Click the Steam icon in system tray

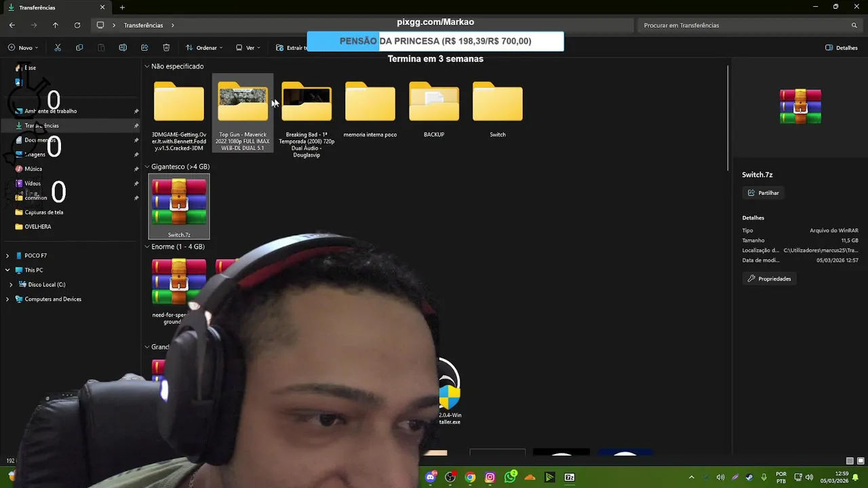pyautogui.click(x=749, y=477)
